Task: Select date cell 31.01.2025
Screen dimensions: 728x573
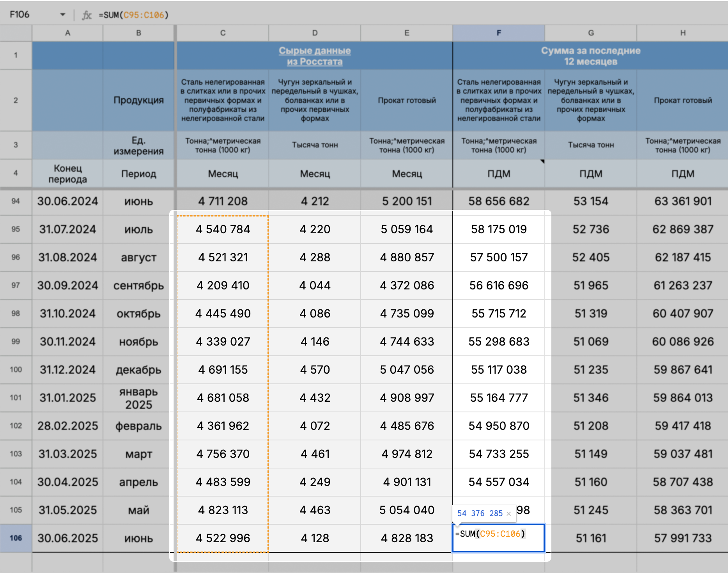Action: coord(67,397)
